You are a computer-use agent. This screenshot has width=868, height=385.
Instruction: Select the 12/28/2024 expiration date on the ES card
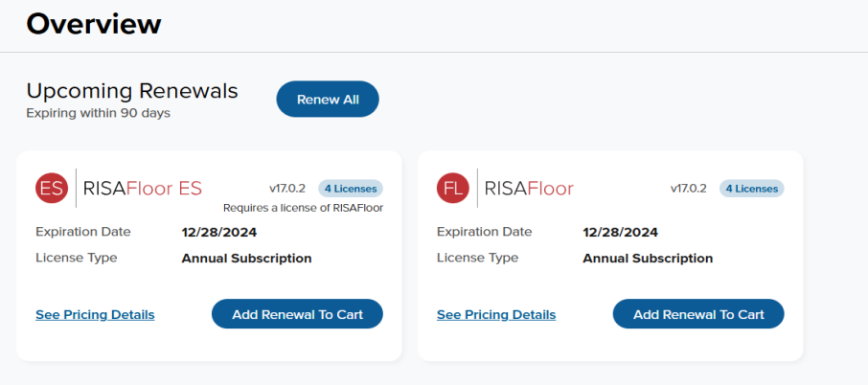point(219,233)
